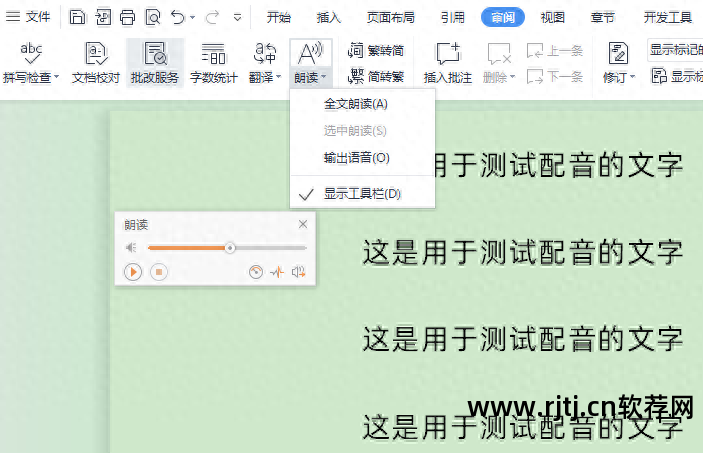Open the 显示标记 combo box
The width and height of the screenshot is (703, 453).
675,50
